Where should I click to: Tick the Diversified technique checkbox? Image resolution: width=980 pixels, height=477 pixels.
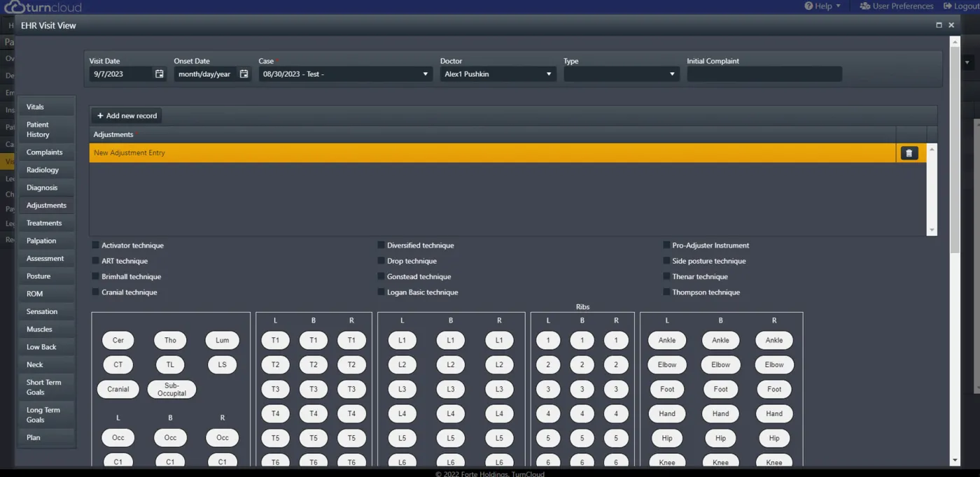(x=381, y=245)
